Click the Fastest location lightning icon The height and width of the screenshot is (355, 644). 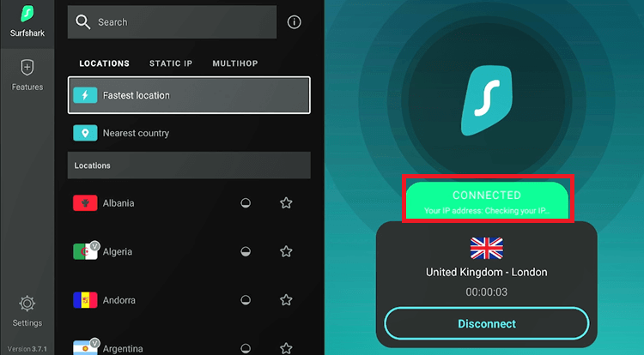click(x=85, y=95)
